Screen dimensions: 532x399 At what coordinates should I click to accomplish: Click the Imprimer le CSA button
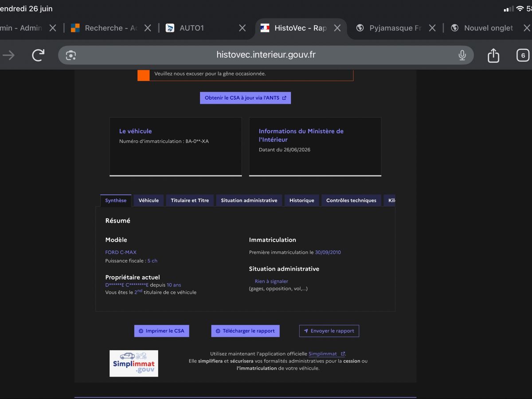click(161, 331)
